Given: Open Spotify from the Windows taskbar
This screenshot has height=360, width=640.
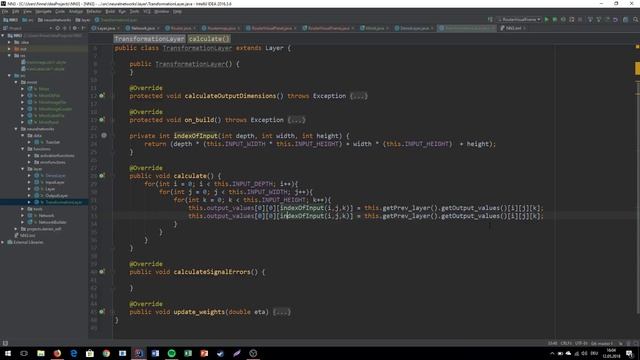Looking at the screenshot, I should 171,353.
